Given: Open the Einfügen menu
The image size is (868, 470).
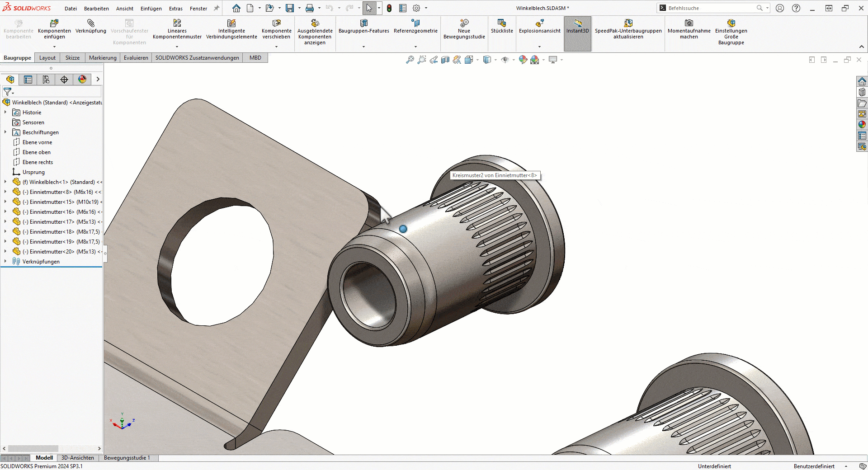Looking at the screenshot, I should (151, 9).
